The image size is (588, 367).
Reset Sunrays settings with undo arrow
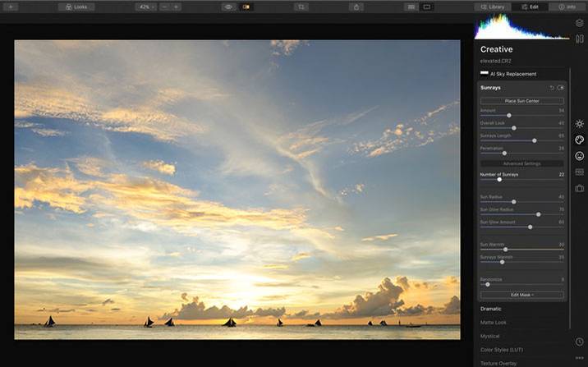pyautogui.click(x=552, y=87)
